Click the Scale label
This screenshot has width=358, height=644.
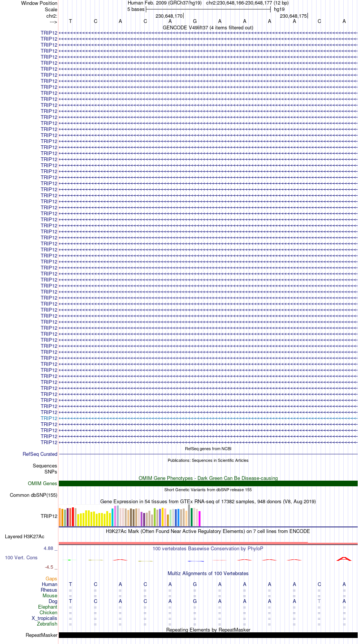51,10
